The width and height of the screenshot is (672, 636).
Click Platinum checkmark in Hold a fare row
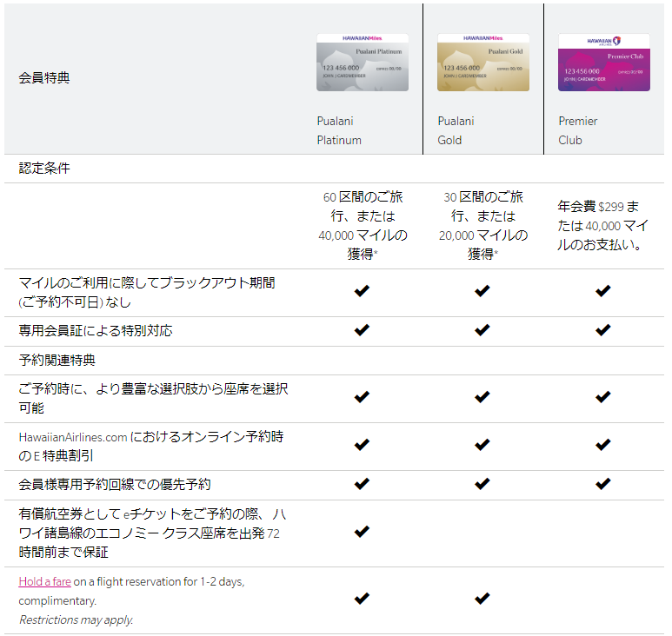pos(362,598)
